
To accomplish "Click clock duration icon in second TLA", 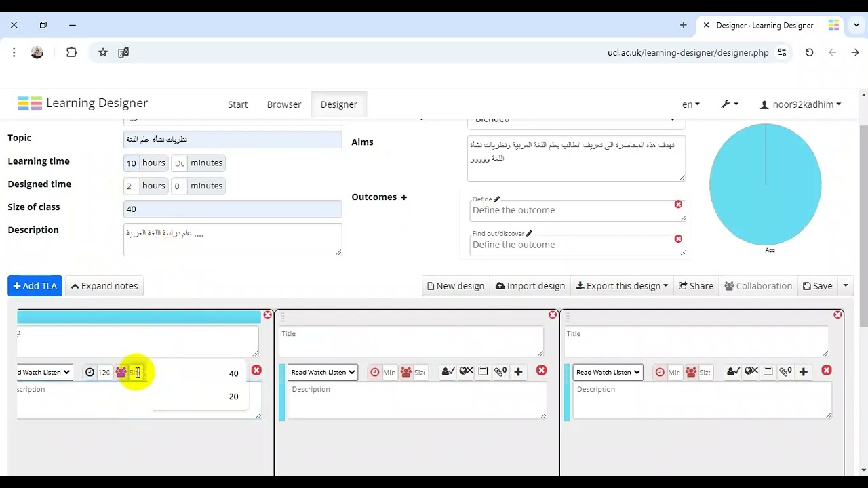I will (375, 372).
